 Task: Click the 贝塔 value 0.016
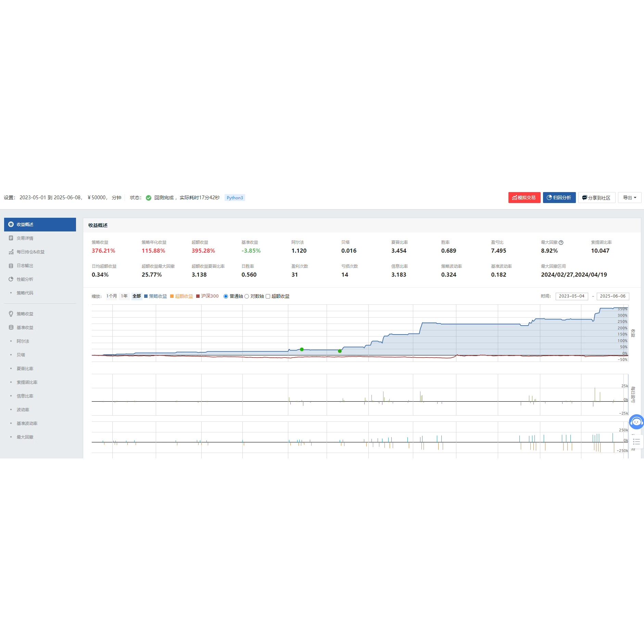[x=349, y=251]
